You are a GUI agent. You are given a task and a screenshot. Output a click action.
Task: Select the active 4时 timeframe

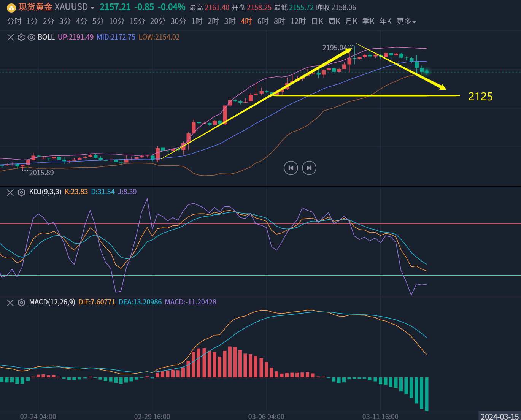tap(246, 21)
